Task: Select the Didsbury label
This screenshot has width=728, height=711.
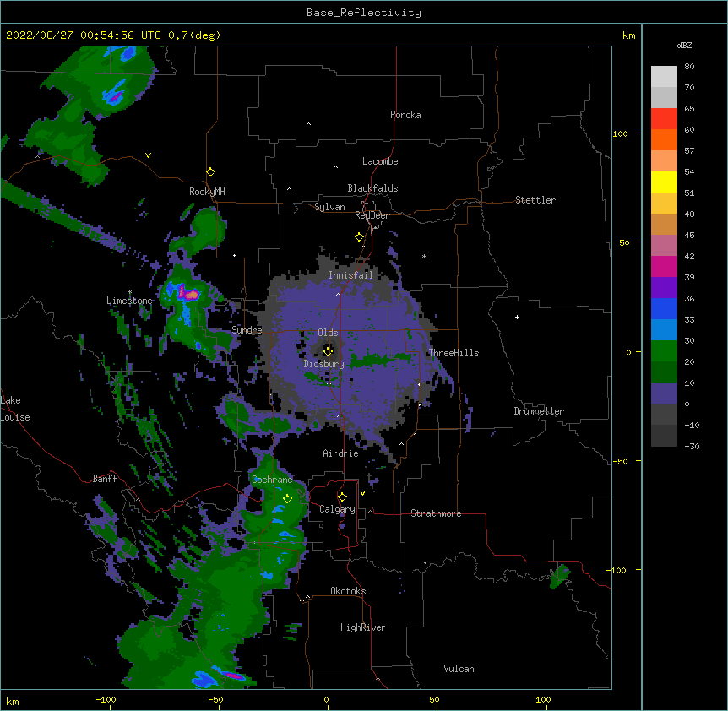Action: pyautogui.click(x=324, y=364)
